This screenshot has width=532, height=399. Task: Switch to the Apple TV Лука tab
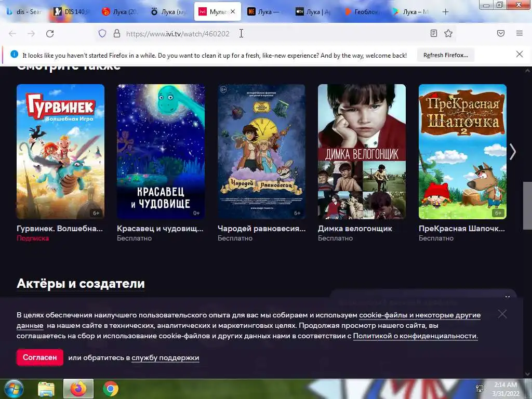[312, 12]
